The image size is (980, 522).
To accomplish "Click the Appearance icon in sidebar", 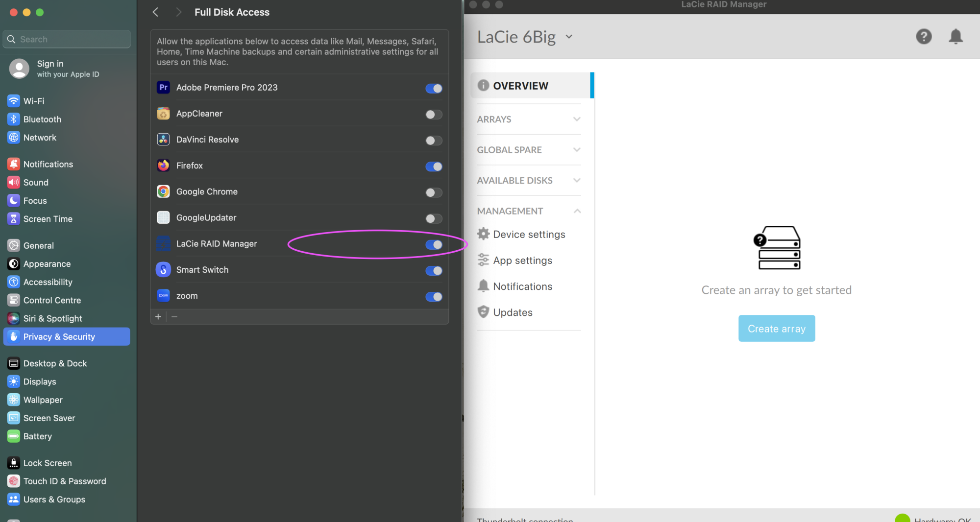I will point(14,263).
